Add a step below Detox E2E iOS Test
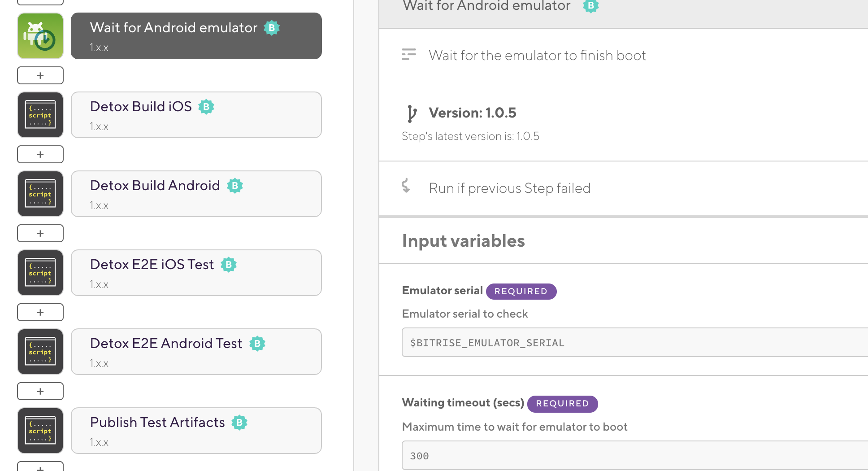The image size is (868, 471). [x=40, y=312]
